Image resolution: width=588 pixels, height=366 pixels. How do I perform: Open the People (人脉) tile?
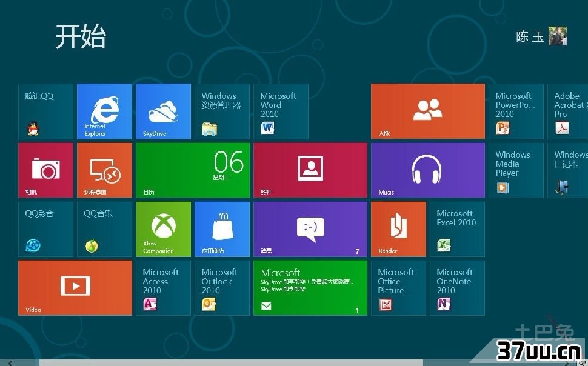click(x=428, y=111)
